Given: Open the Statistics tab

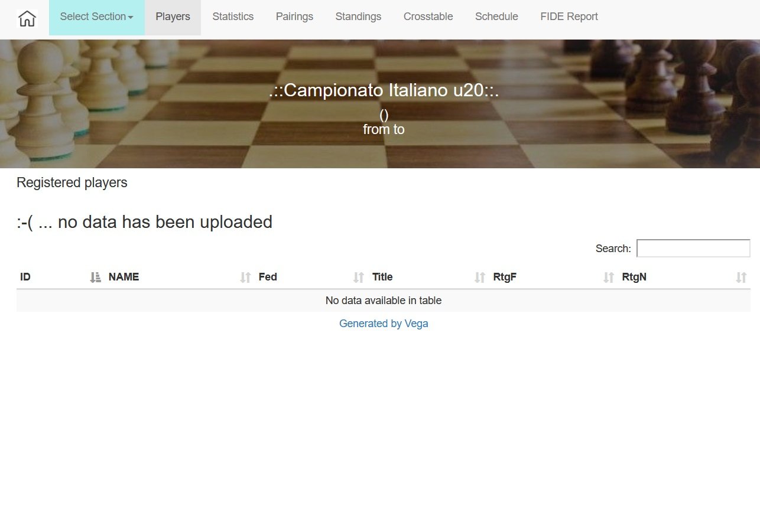Looking at the screenshot, I should [x=233, y=17].
